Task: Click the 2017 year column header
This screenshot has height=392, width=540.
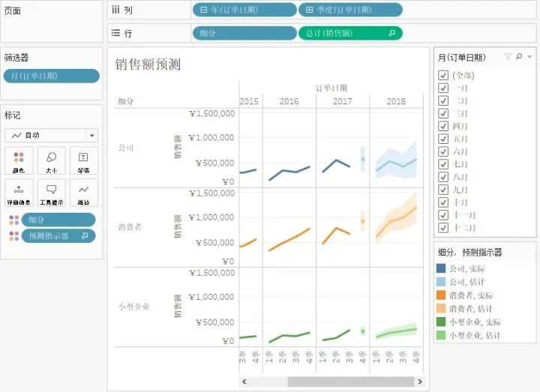Action: 342,101
